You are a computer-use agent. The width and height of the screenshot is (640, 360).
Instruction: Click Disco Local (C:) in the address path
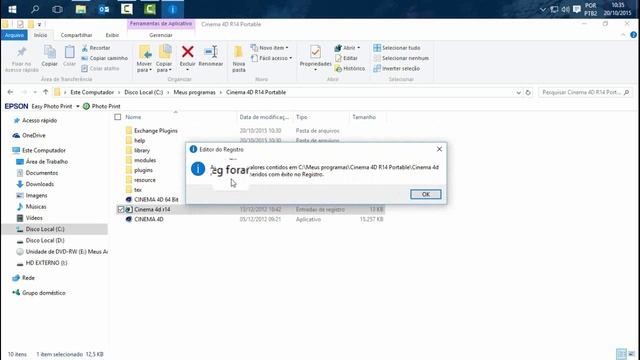point(144,92)
